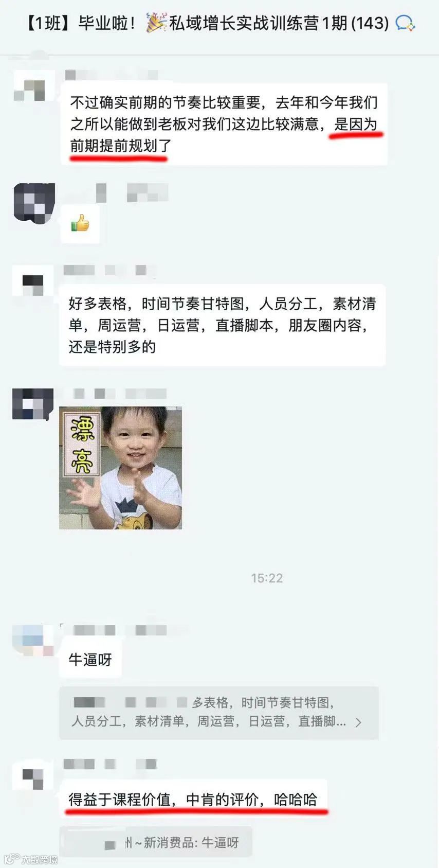Open the 漂亮 clapping child sticker
Screen dimensions: 439x868
pos(120,468)
